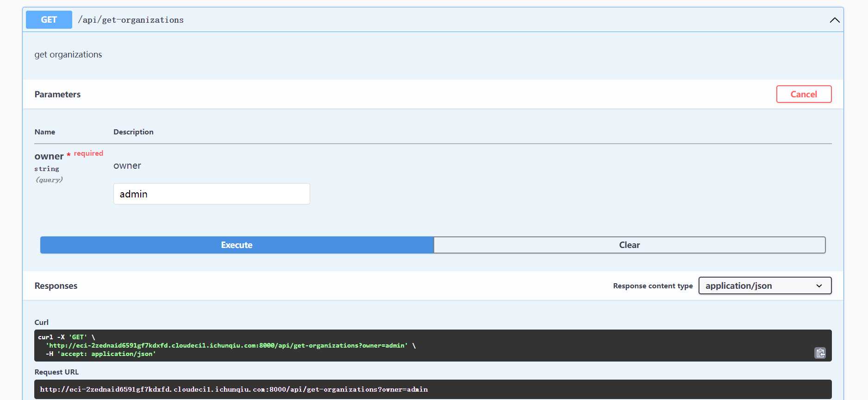Click the Responses section heading
The width and height of the screenshot is (868, 400).
click(x=56, y=286)
